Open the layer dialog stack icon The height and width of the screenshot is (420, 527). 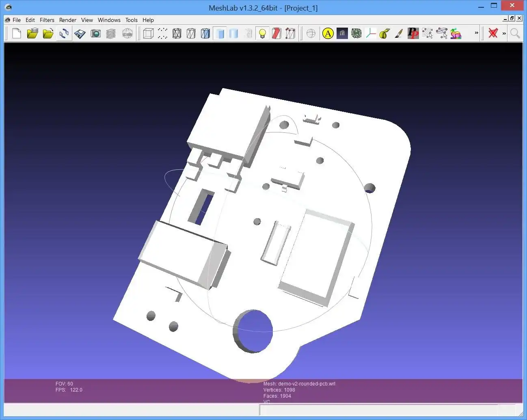[x=111, y=33]
